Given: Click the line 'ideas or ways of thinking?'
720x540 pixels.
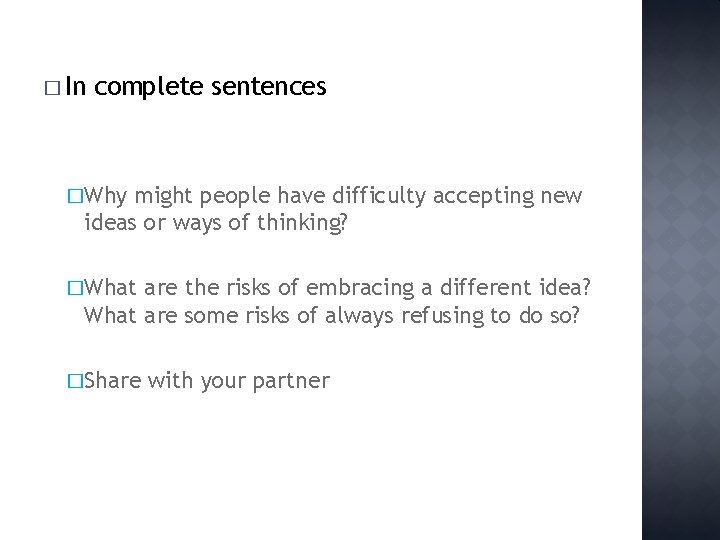Looking at the screenshot, I should tap(216, 223).
